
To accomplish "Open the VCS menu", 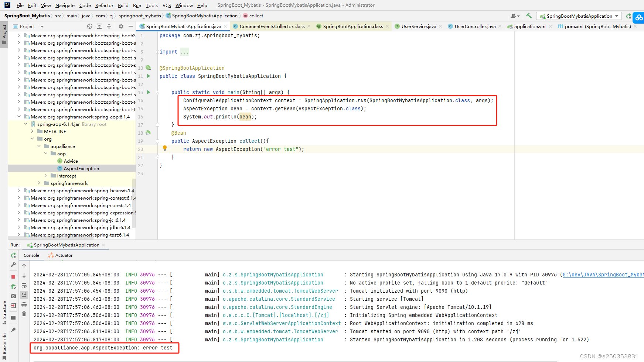I will (x=167, y=5).
